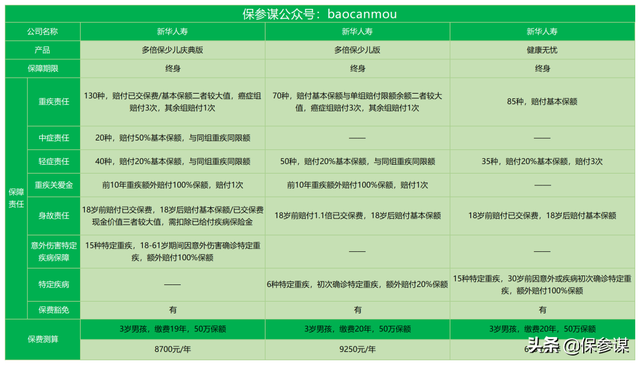Click the premium '8700元/年'
The width and height of the screenshot is (640, 365).
click(172, 349)
